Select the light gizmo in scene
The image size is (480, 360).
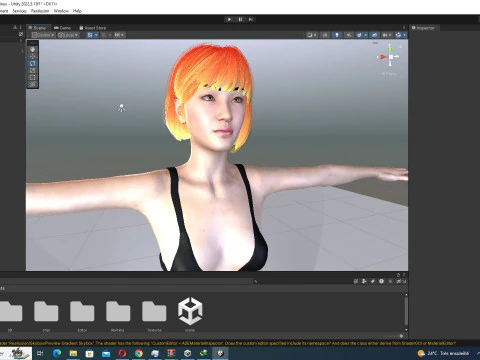point(122,108)
